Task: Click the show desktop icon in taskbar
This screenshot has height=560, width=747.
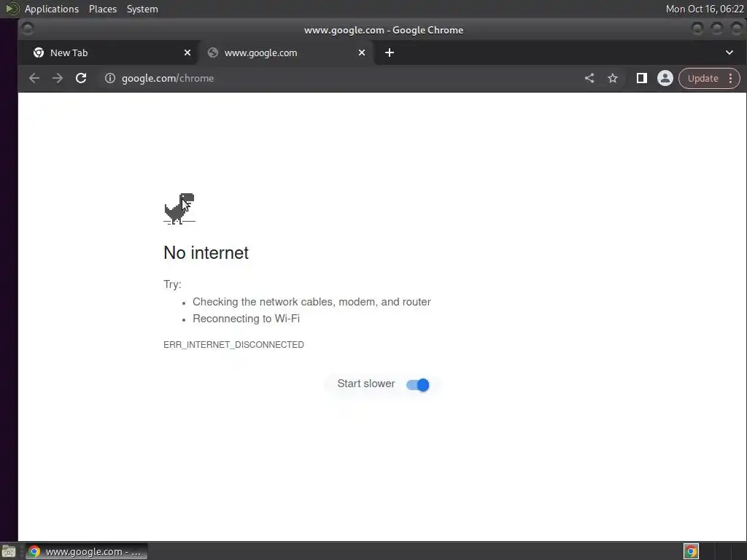Action: (9, 551)
